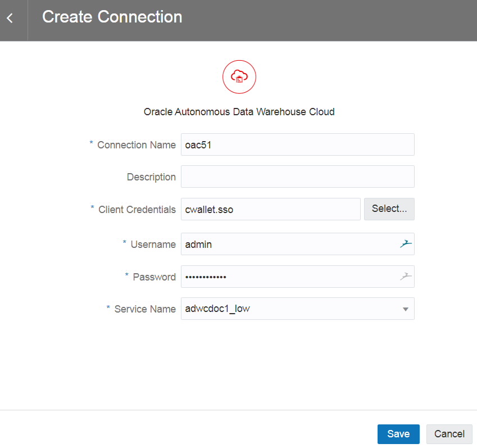Click the empty Description field
477x448 pixels.
(297, 177)
